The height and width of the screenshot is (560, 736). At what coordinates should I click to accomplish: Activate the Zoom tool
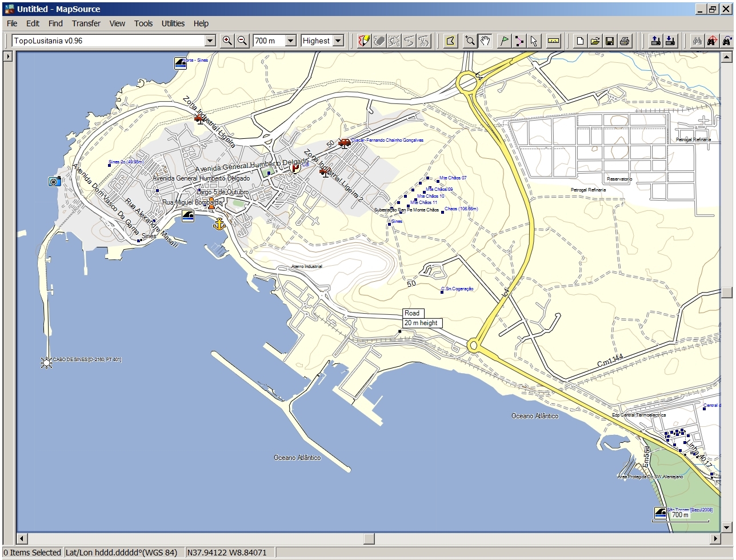click(470, 41)
